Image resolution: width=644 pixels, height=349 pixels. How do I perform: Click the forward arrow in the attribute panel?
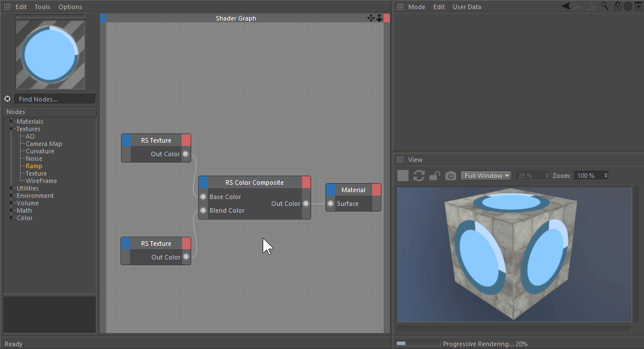tap(577, 6)
